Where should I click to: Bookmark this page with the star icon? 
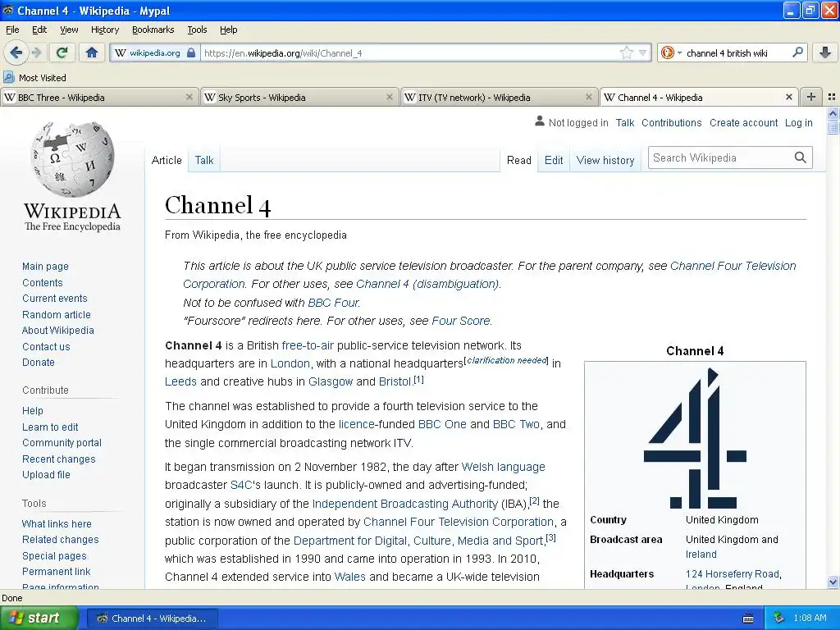pyautogui.click(x=626, y=52)
